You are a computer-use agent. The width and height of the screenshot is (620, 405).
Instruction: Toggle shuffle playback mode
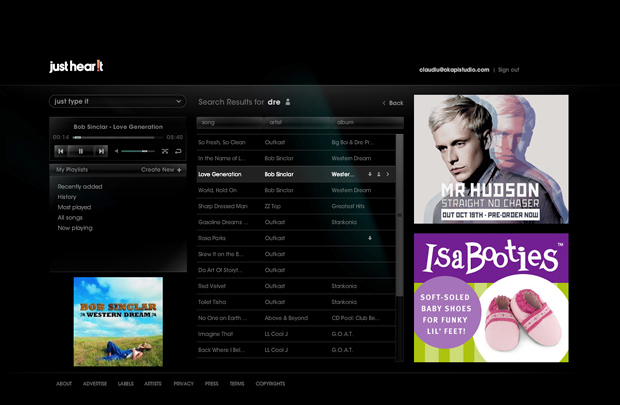point(165,151)
